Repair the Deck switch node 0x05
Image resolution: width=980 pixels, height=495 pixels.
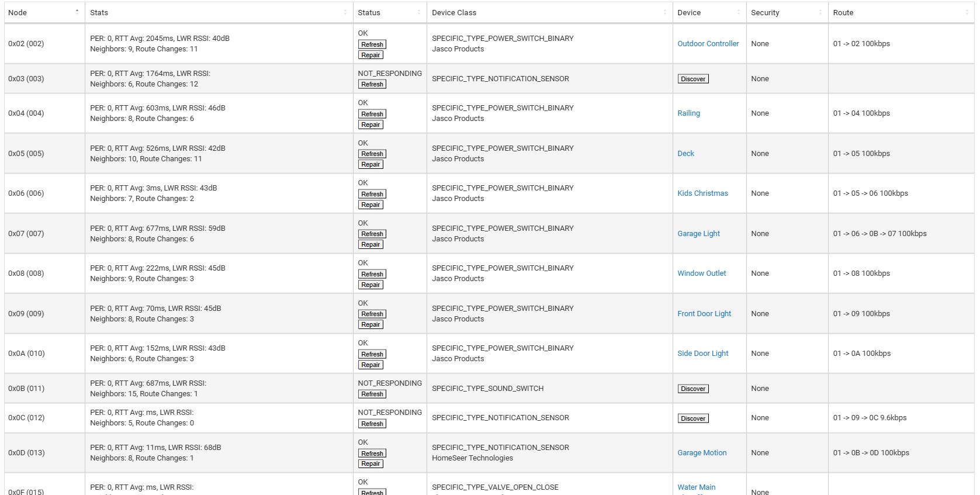(370, 164)
